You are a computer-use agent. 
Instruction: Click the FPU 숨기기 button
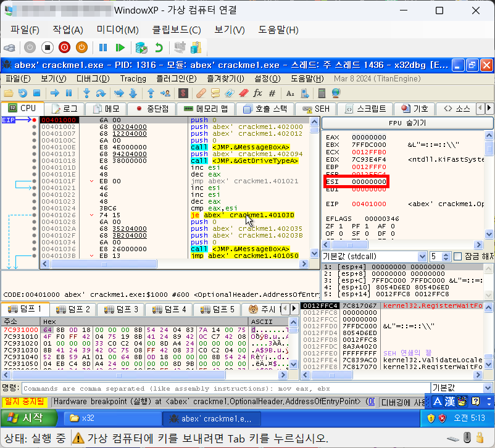(407, 123)
